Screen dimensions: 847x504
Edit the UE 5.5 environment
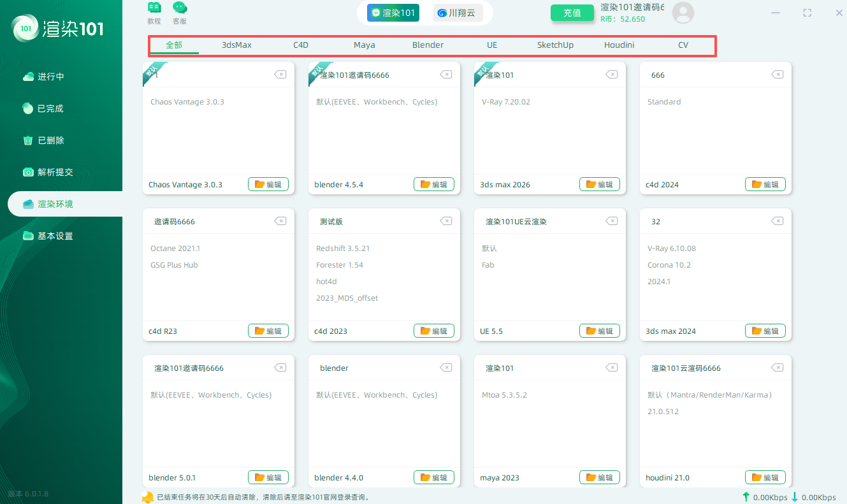click(600, 331)
